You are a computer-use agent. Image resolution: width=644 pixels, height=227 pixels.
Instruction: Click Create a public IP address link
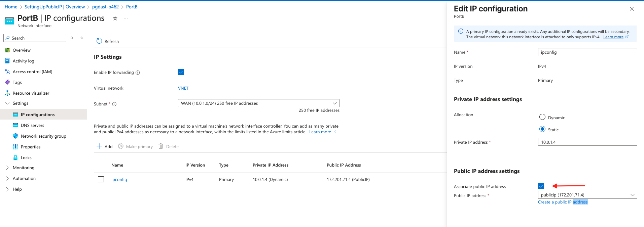tap(563, 202)
